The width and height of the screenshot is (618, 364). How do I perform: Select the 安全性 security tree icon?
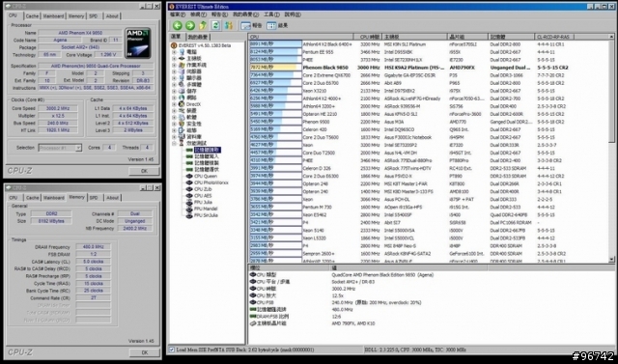pos(182,124)
